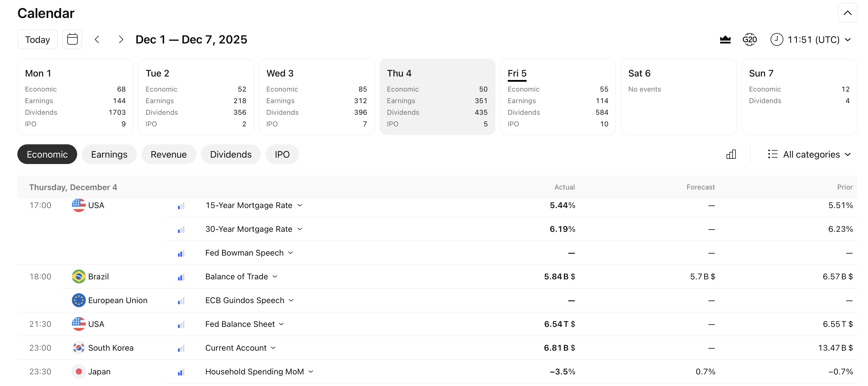Toggle the G20 countries filter
Image resolution: width=868 pixels, height=386 pixels.
point(749,39)
